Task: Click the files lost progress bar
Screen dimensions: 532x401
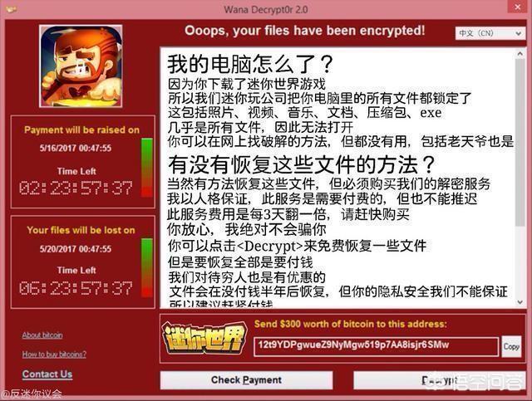Action: tap(146, 268)
